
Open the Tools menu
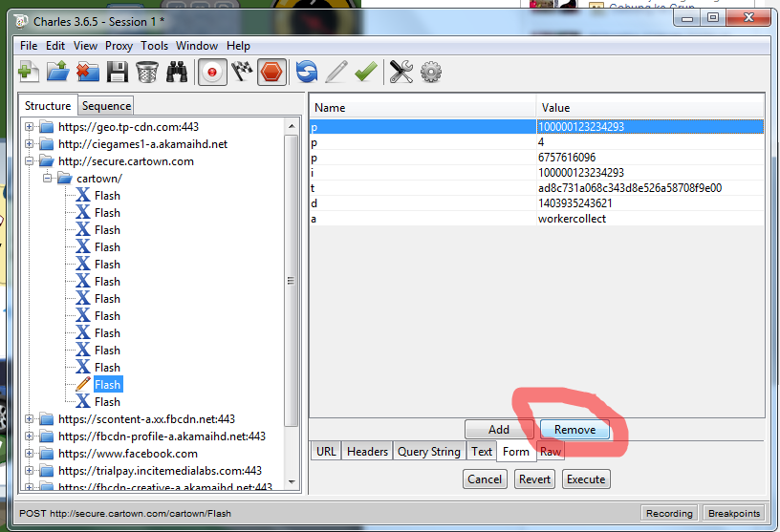tap(154, 46)
